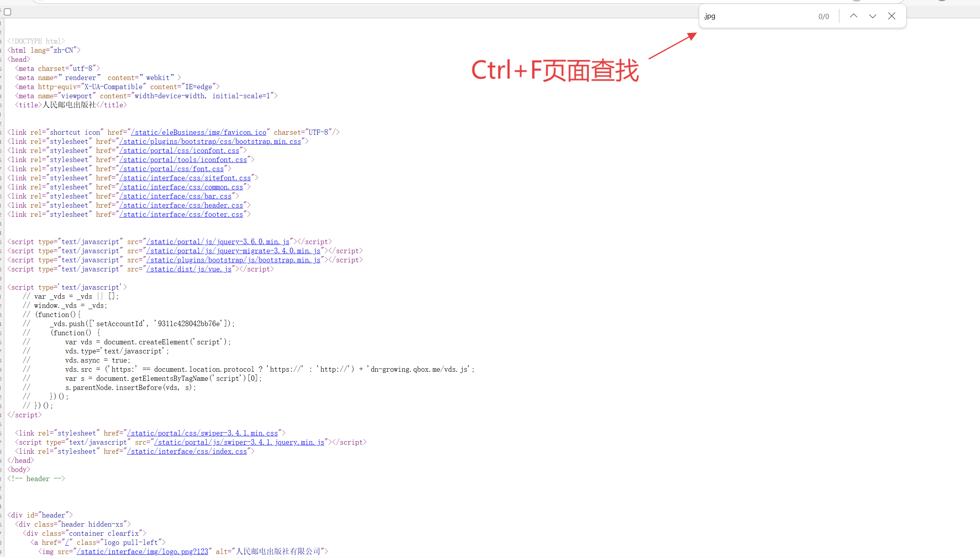
Task: Close the find bar
Action: pos(892,16)
